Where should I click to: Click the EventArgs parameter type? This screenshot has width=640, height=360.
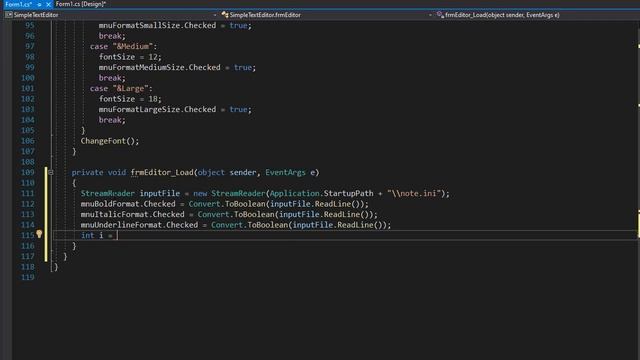pos(285,172)
